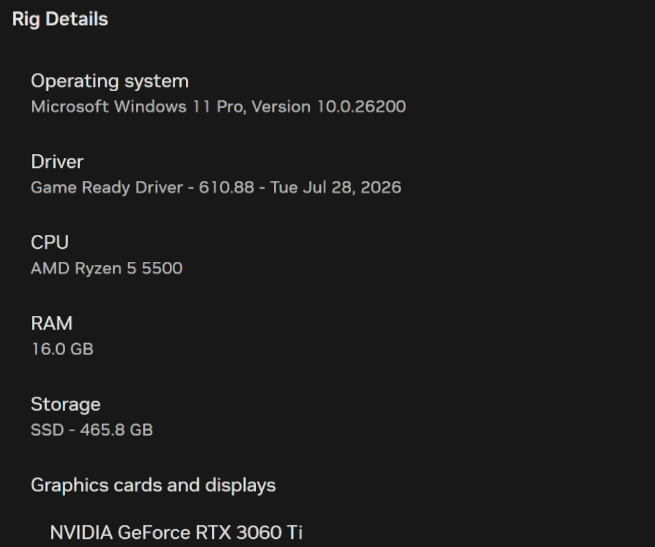
Task: Select the Storage label
Action: tap(66, 405)
